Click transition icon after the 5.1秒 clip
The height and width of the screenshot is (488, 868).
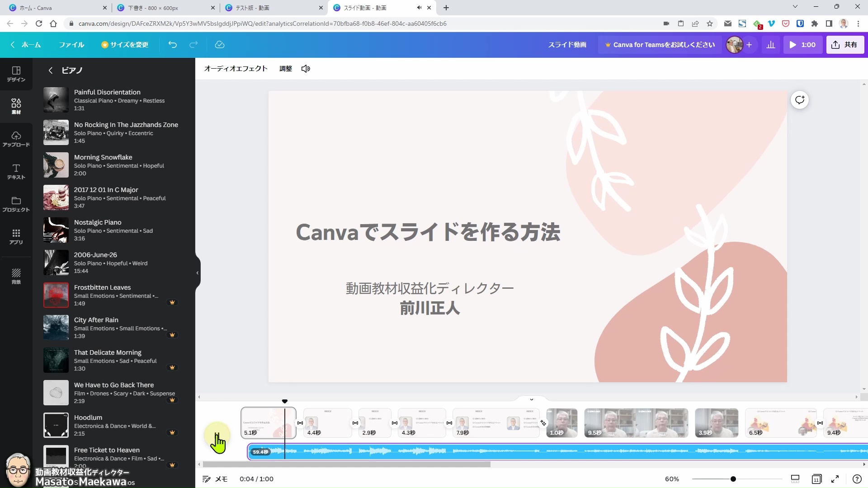pos(300,423)
